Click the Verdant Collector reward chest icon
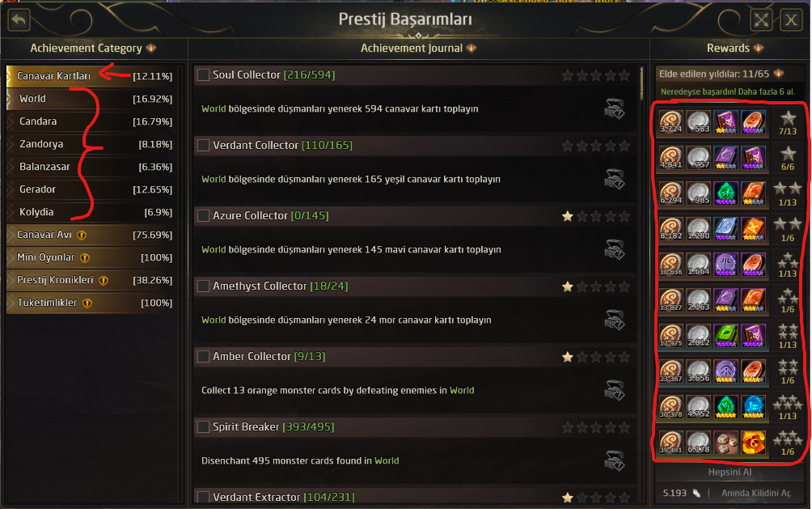The image size is (812, 509). pos(614,179)
